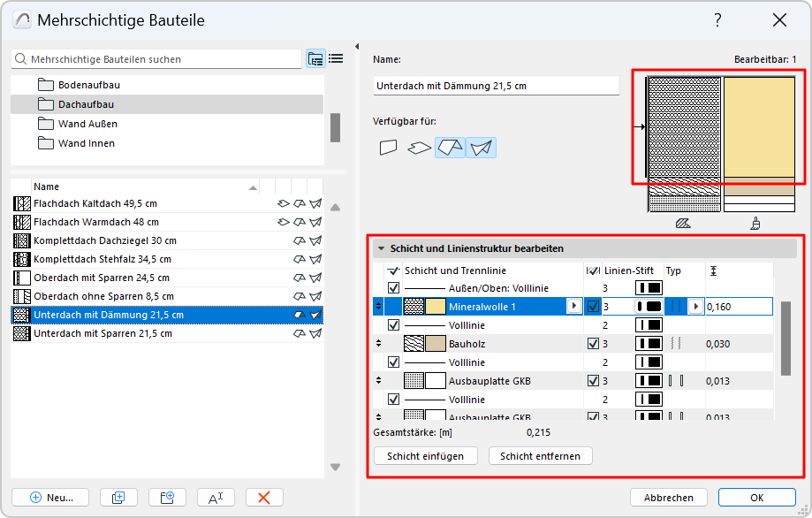Click the surface paintbrush preview icon

coord(755,224)
